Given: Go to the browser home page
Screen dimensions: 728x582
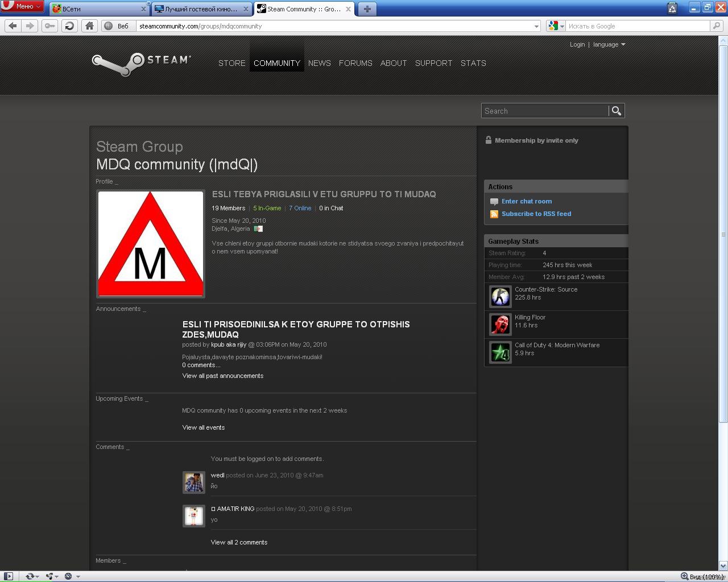Looking at the screenshot, I should 89,26.
